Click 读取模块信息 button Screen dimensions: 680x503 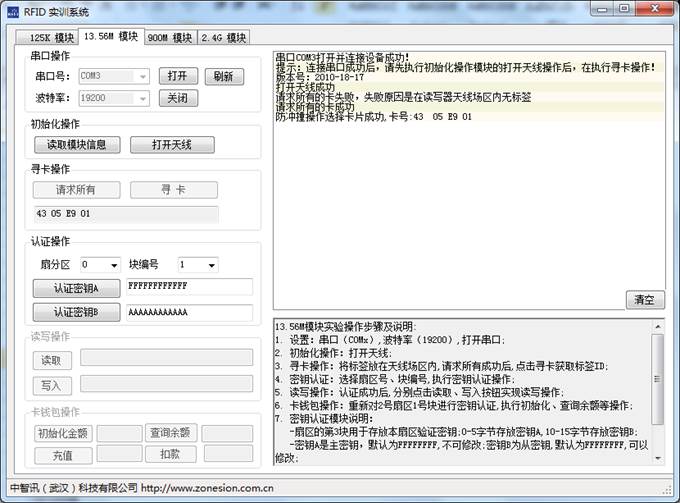pos(76,144)
